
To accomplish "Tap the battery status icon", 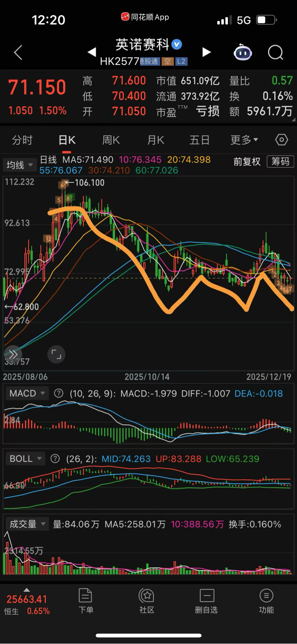I will pyautogui.click(x=266, y=20).
